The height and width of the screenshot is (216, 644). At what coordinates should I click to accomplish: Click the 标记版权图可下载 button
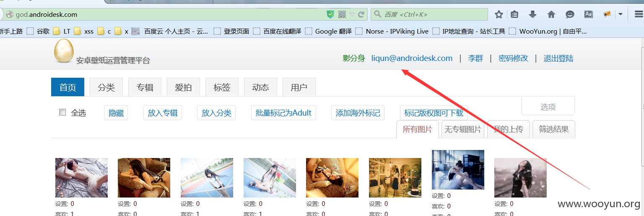[434, 113]
